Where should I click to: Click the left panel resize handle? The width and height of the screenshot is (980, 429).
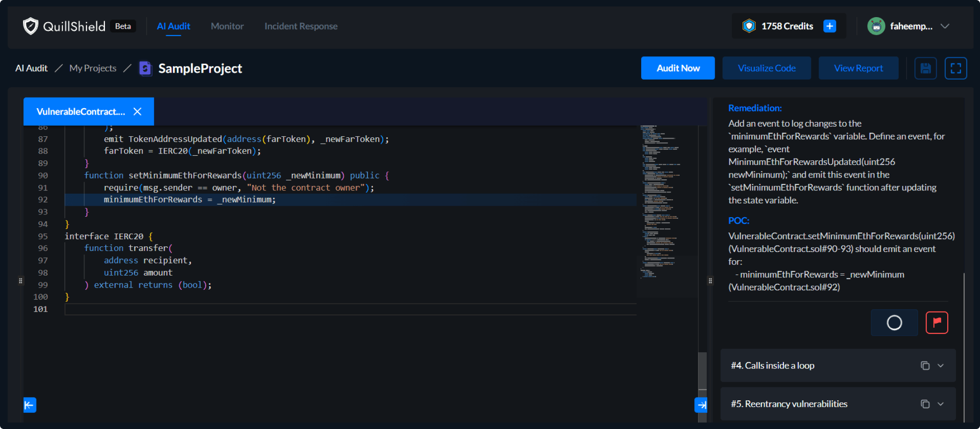(x=20, y=281)
